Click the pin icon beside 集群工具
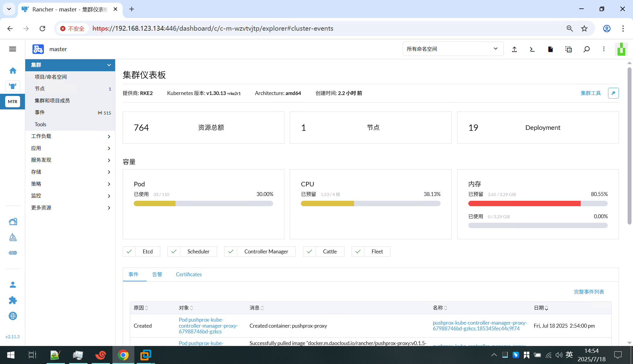This screenshot has width=633, height=364. point(613,93)
